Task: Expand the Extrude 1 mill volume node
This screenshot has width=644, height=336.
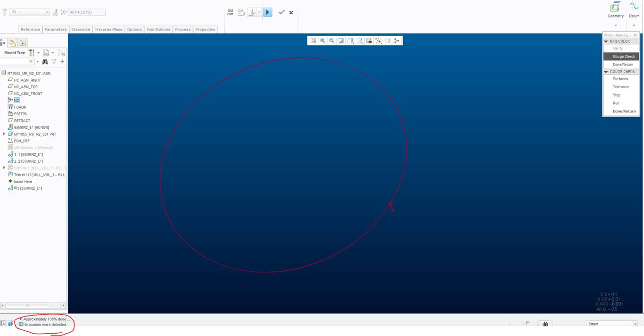Action: tap(4, 168)
